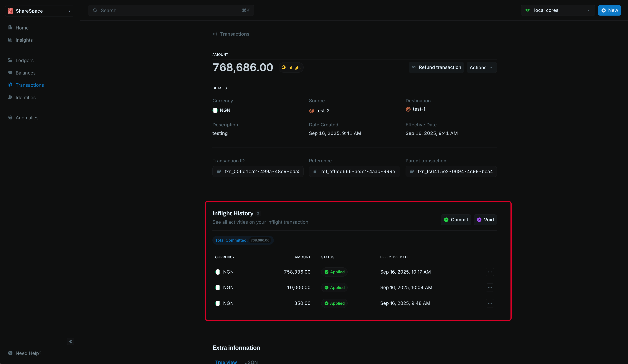Open Home from the sidebar
This screenshot has width=628, height=364.
22,28
